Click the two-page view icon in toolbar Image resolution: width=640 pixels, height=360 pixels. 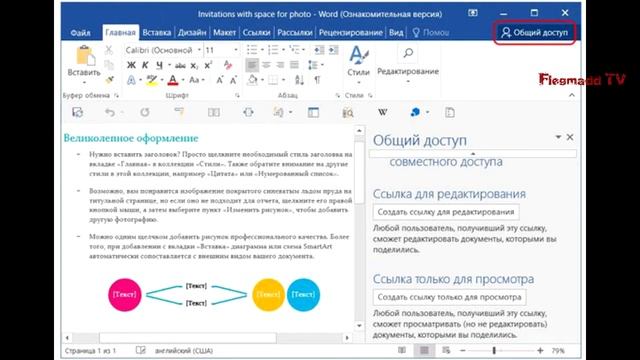[214, 112]
